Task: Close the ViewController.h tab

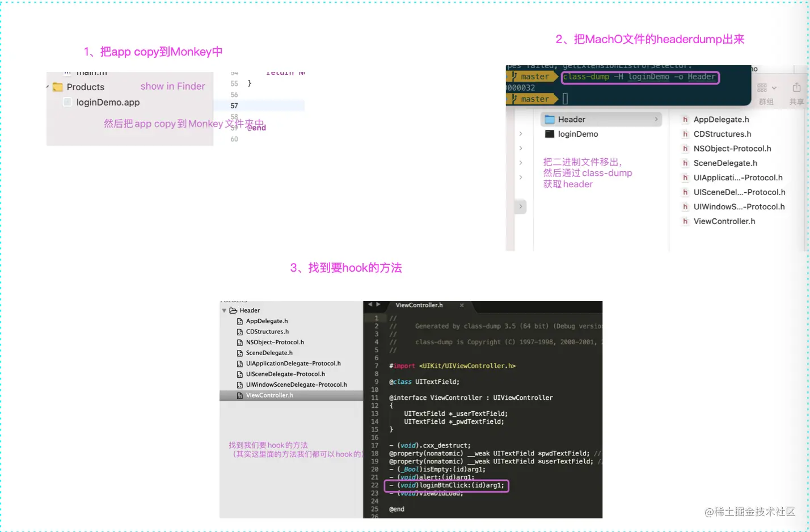Action: click(x=462, y=305)
